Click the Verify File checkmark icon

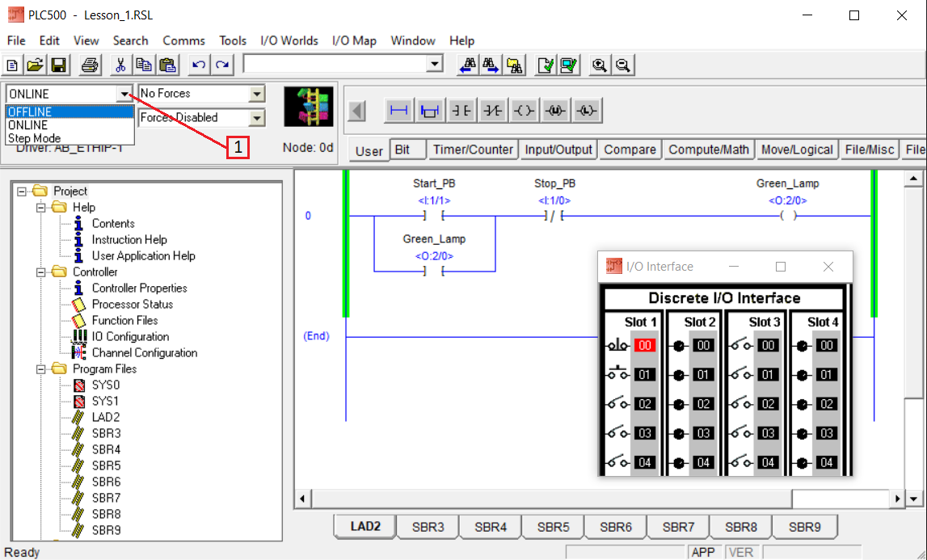545,65
